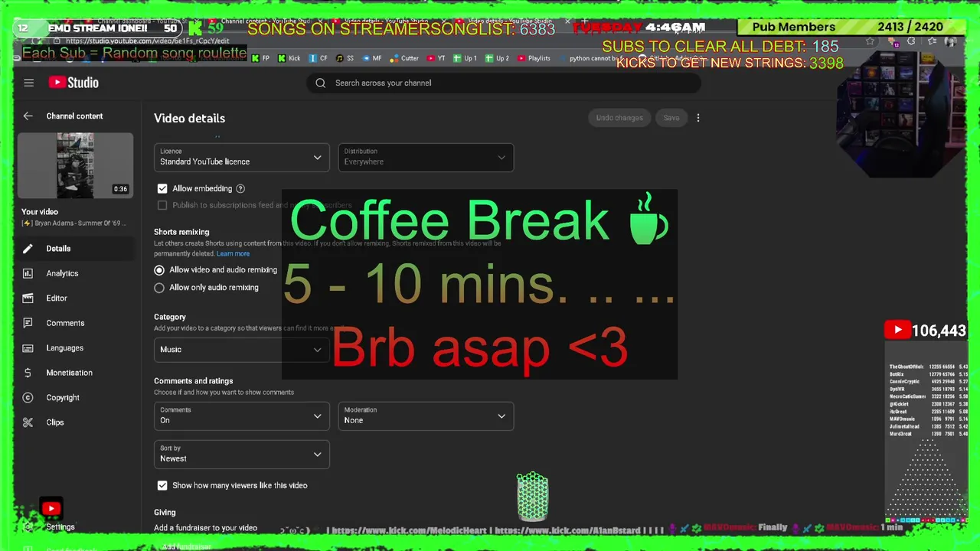980x551 pixels.
Task: Toggle the Allow embedding checkbox
Action: coord(162,188)
